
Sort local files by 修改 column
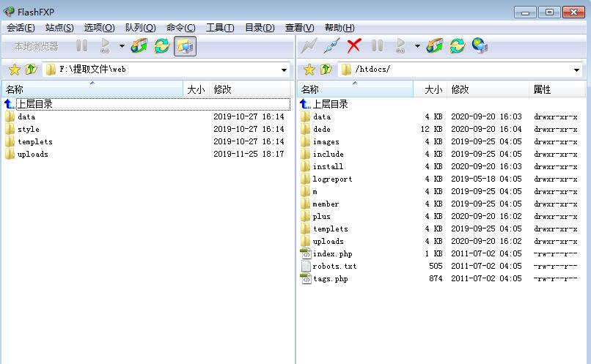pyautogui.click(x=222, y=89)
